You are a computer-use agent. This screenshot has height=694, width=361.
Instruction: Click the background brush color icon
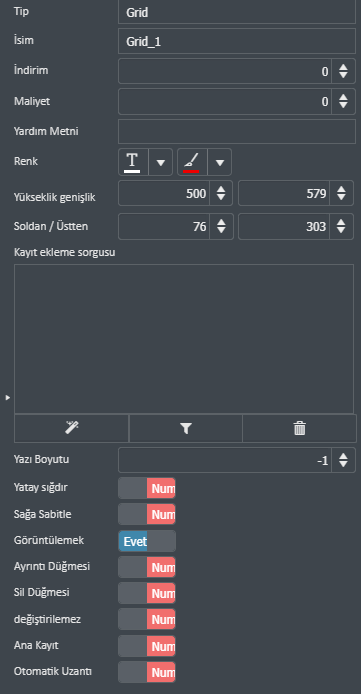click(191, 162)
